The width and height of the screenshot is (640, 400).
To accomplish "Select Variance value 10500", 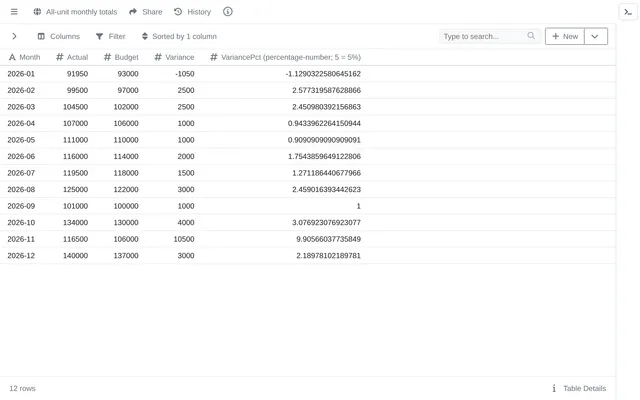I will pos(184,239).
